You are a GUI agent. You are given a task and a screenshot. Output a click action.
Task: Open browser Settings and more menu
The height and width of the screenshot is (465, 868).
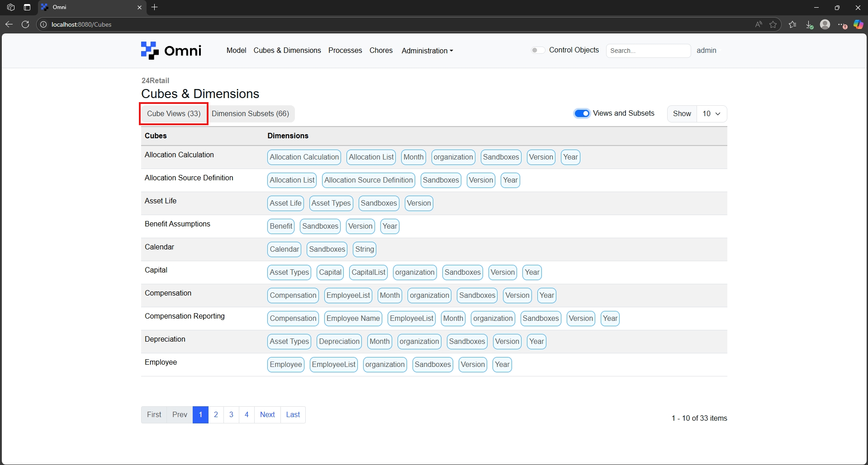pyautogui.click(x=842, y=24)
